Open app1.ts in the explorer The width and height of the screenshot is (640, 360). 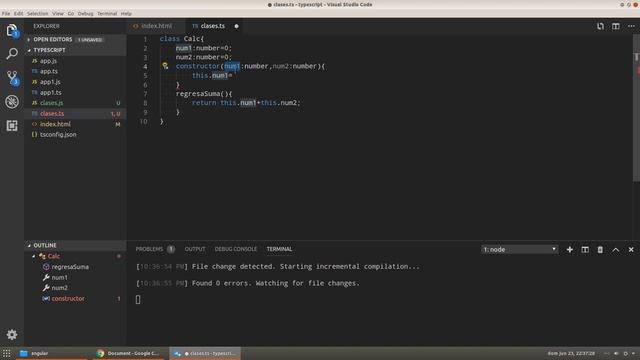(x=75, y=93)
